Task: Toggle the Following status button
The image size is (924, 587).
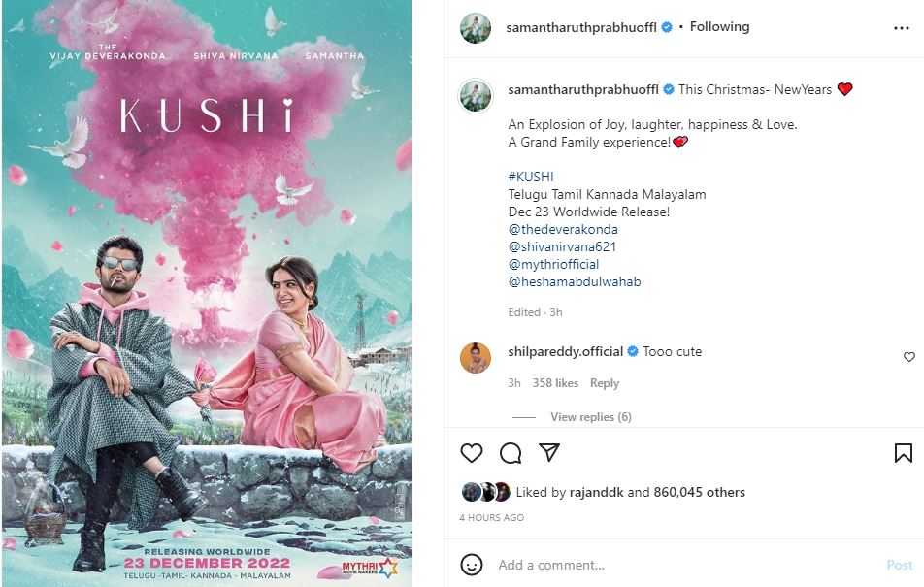Action: pos(719,26)
